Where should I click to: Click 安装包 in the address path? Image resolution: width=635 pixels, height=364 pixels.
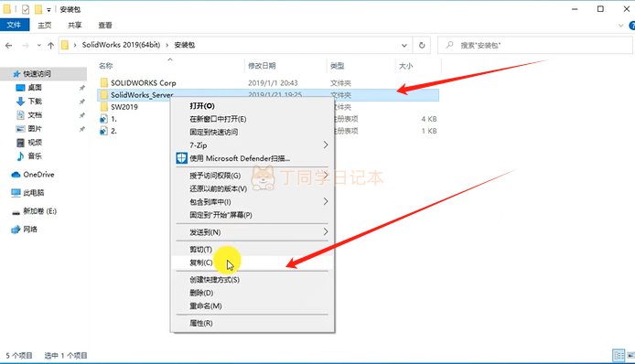tap(184, 45)
